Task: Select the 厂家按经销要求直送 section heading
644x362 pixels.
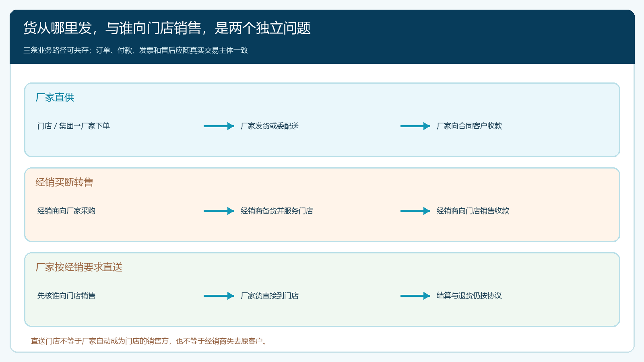Action: 79,267
